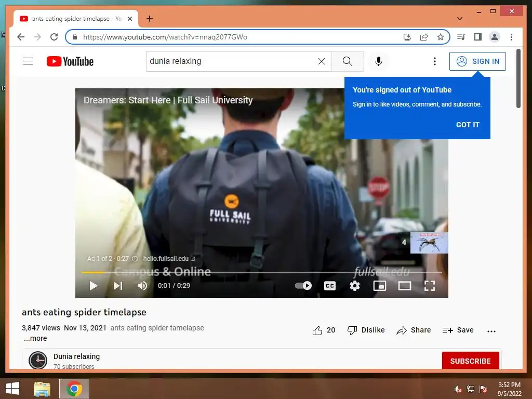This screenshot has height=399, width=532.
Task: Open the network tray icon
Action: pos(471,389)
